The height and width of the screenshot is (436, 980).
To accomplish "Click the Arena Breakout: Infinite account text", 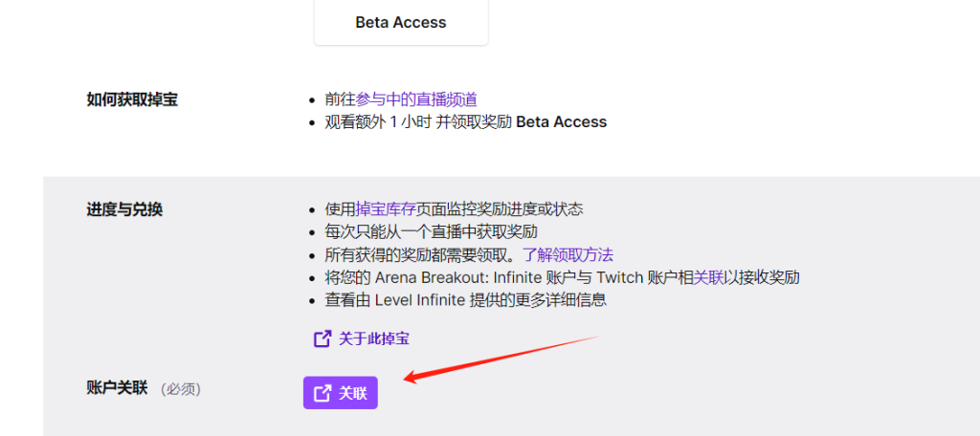I will coord(479,277).
